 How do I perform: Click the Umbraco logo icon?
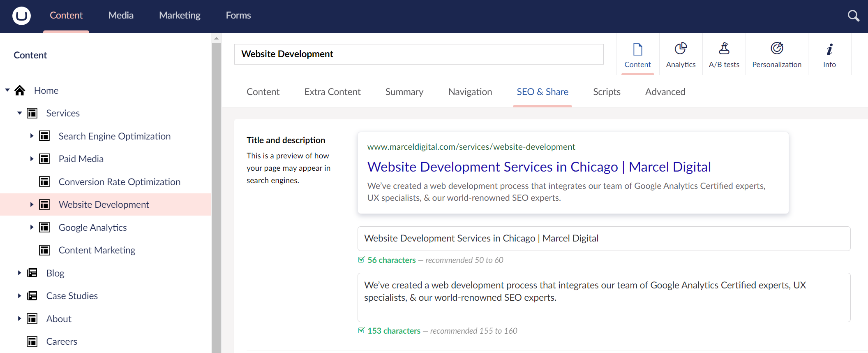21,16
